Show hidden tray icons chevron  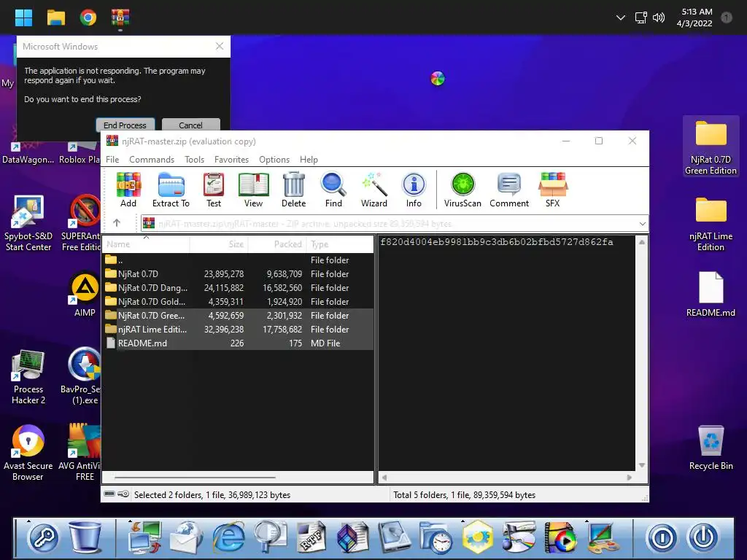click(x=620, y=17)
